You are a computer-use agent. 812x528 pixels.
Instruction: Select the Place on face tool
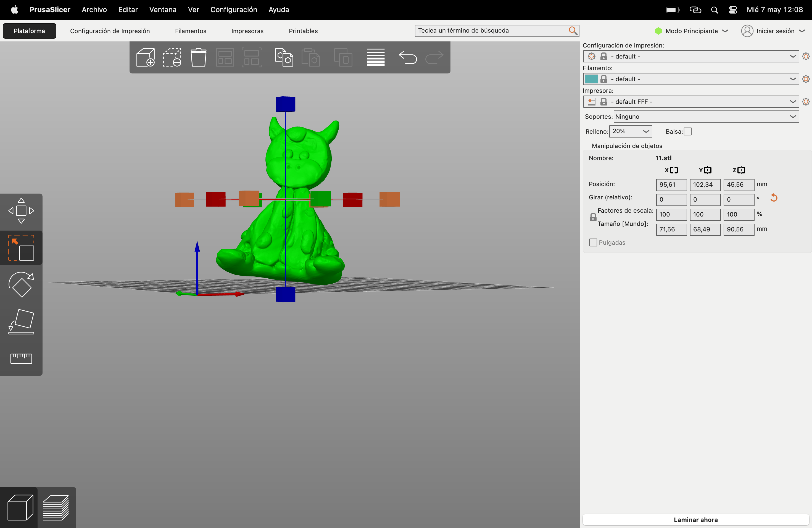click(x=21, y=322)
